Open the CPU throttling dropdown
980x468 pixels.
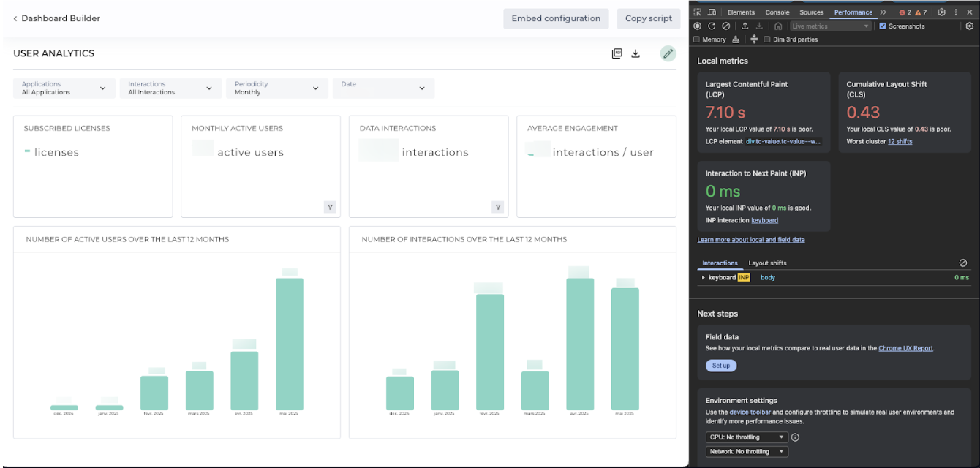click(x=747, y=437)
